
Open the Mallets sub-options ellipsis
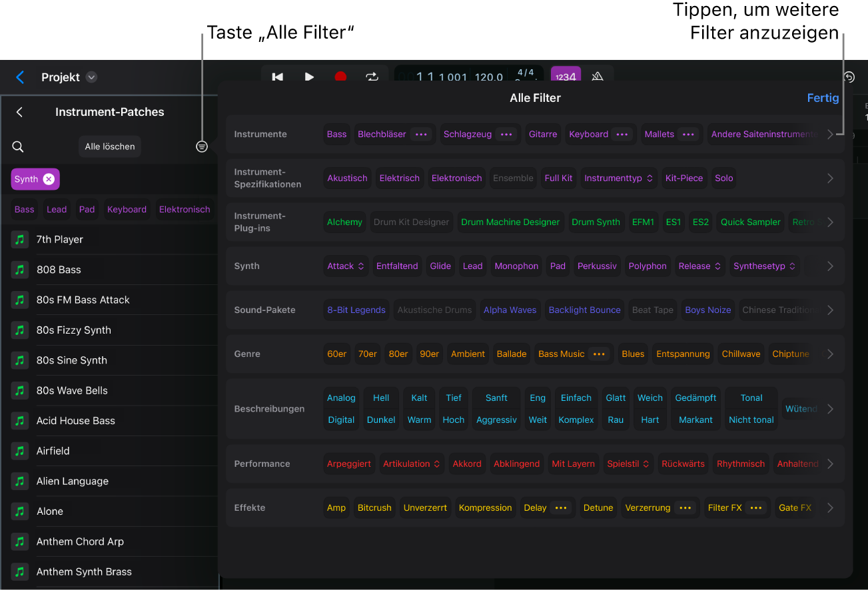689,135
